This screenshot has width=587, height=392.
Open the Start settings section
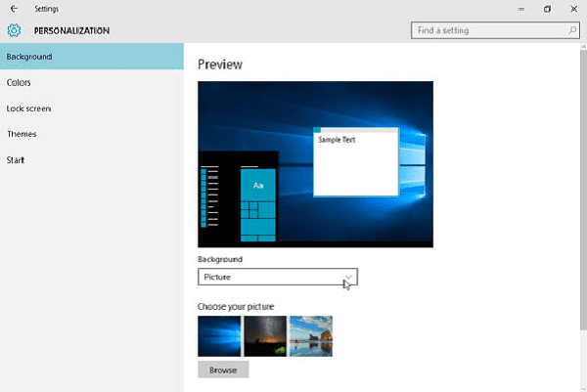pyautogui.click(x=92, y=160)
